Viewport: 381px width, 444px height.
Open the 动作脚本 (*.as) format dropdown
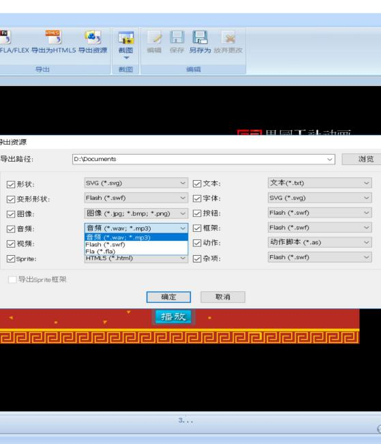click(x=320, y=242)
